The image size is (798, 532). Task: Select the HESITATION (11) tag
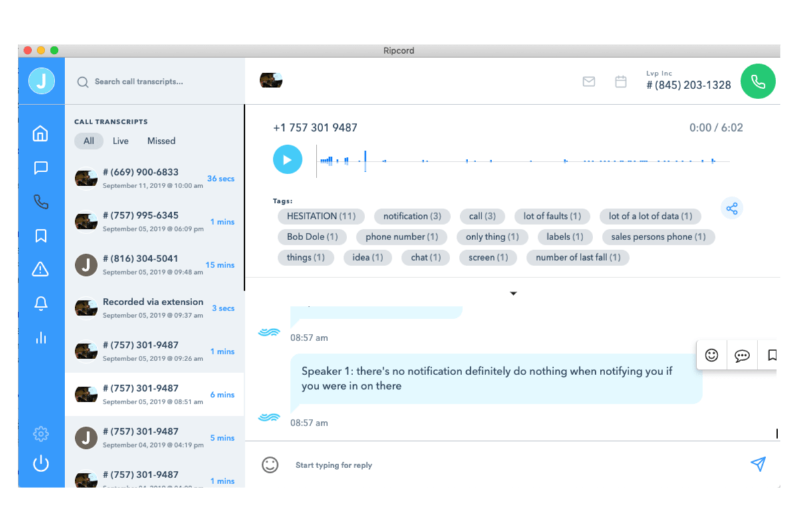(321, 215)
